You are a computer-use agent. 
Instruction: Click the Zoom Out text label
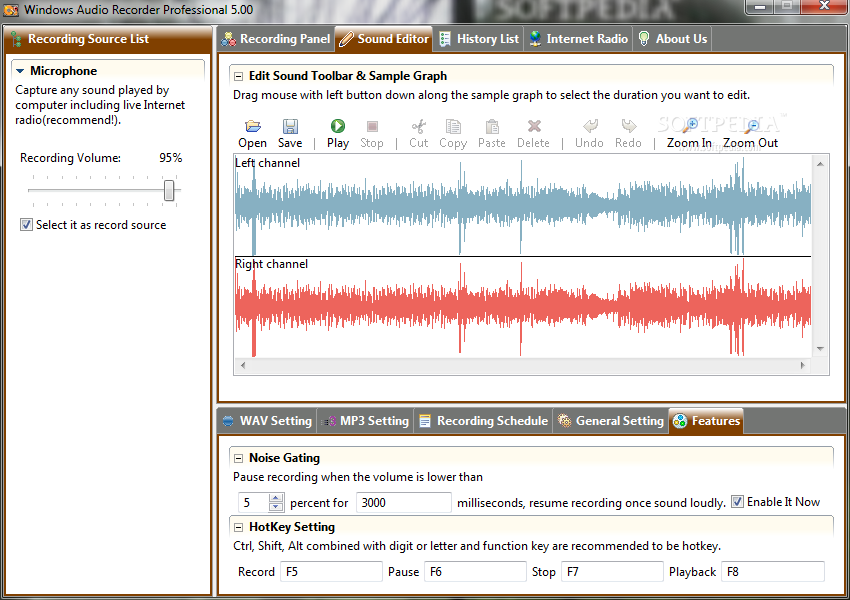tap(751, 143)
